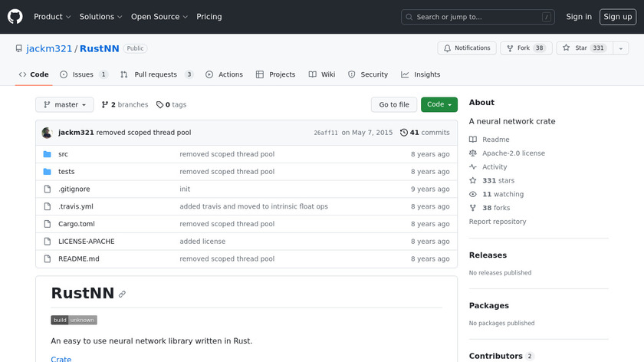Open the 'added license' commit message
The height and width of the screenshot is (362, 644).
coord(202,241)
